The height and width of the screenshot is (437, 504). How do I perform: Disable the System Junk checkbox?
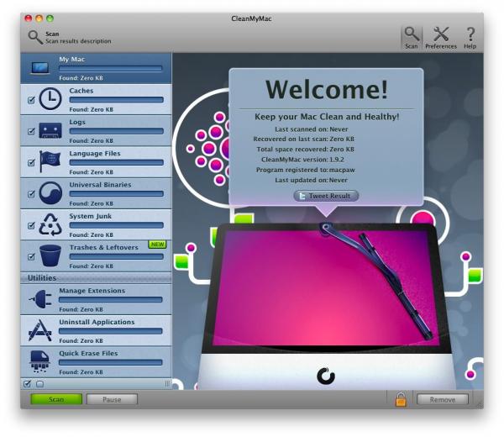pyautogui.click(x=31, y=225)
